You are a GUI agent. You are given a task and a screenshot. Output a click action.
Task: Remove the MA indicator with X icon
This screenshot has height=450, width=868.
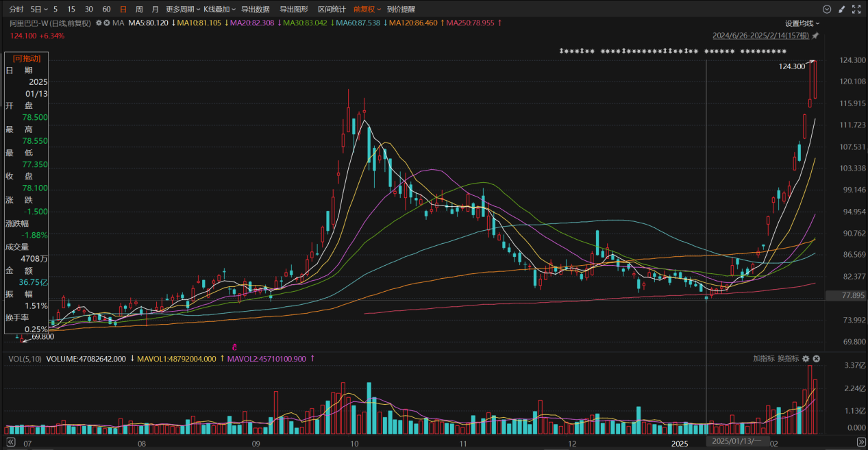coord(107,23)
